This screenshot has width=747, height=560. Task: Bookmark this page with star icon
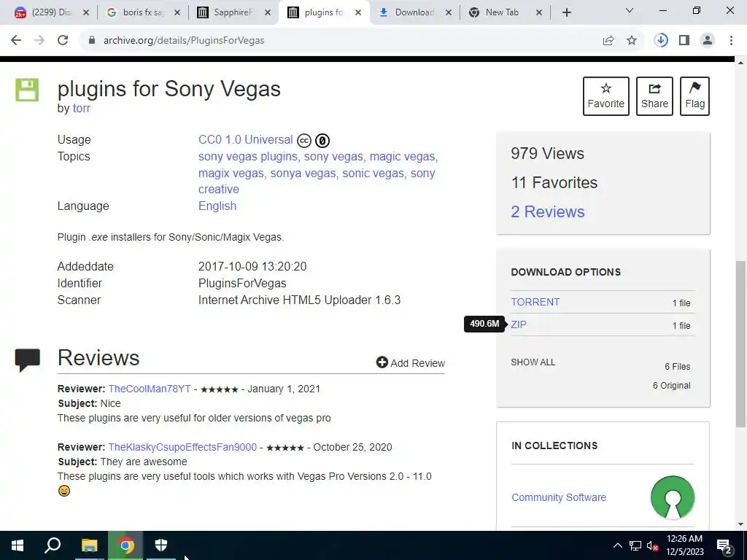tap(632, 41)
